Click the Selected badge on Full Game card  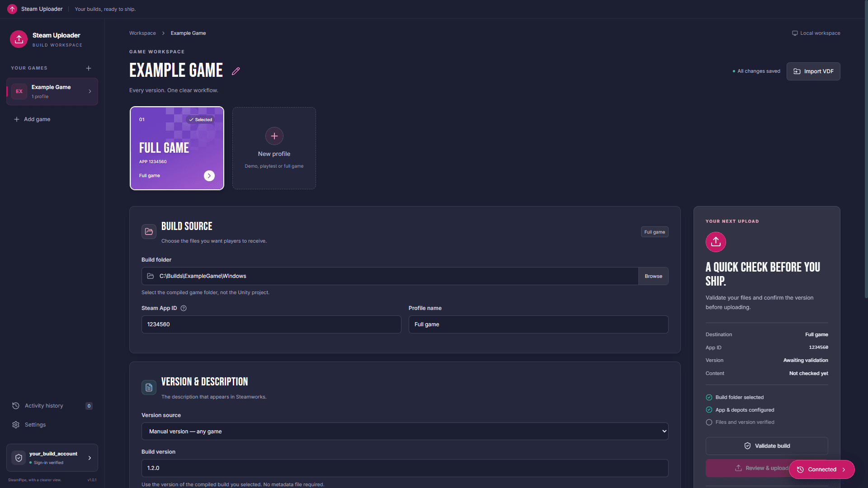[x=200, y=120]
